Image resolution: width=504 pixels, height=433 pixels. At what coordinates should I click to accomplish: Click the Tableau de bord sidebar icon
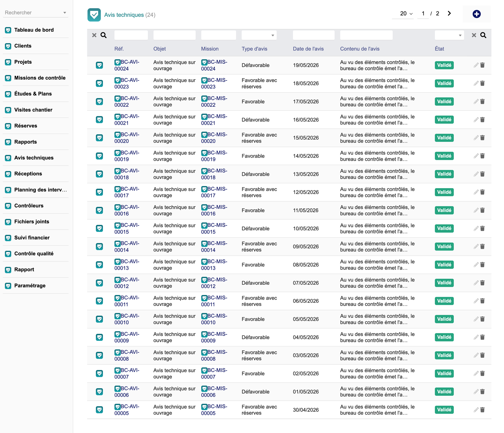click(x=8, y=30)
